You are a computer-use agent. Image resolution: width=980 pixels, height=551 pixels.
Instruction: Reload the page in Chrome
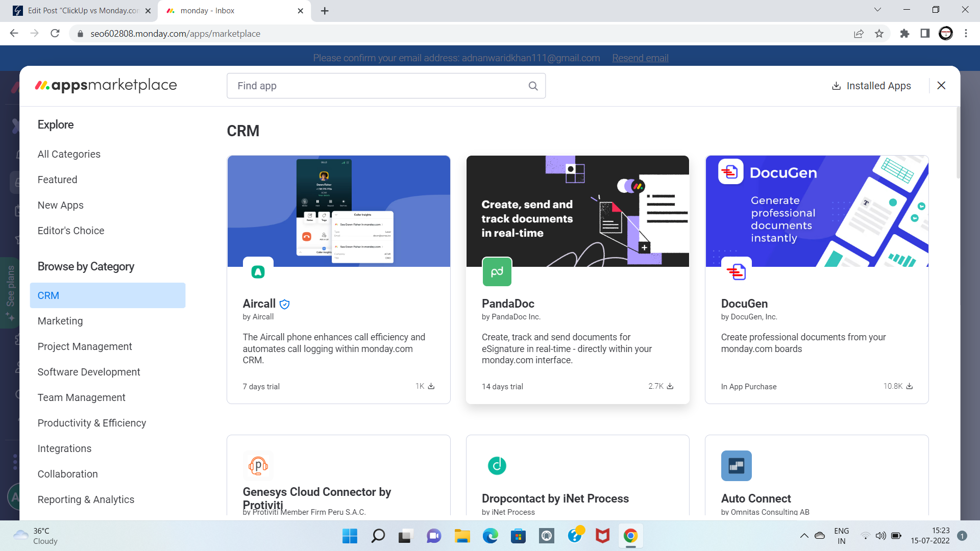click(x=55, y=33)
